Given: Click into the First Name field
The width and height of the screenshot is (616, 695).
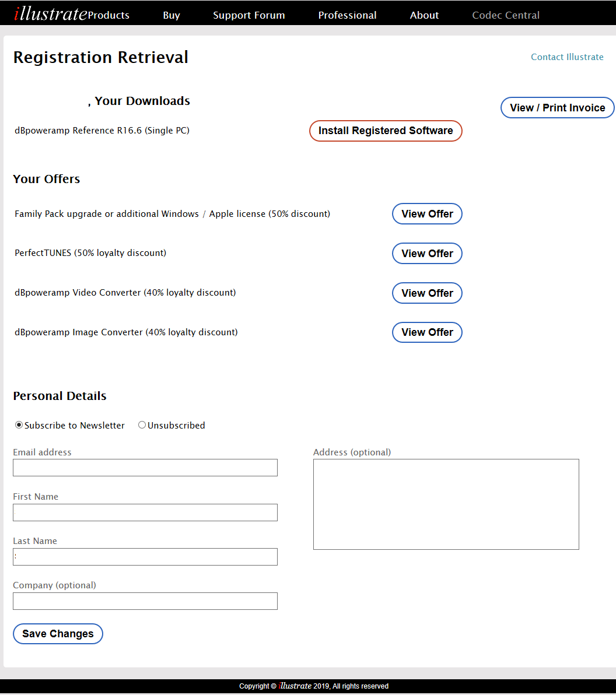Looking at the screenshot, I should (145, 513).
